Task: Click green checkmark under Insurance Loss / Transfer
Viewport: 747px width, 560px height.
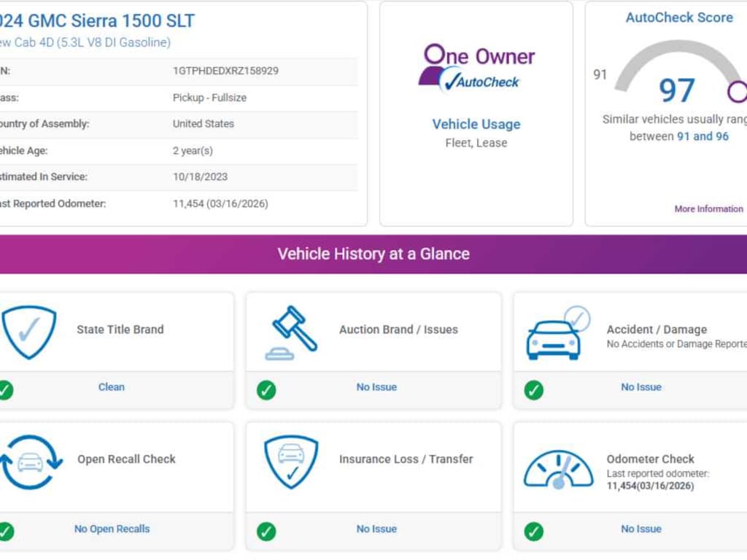Action: [x=266, y=532]
